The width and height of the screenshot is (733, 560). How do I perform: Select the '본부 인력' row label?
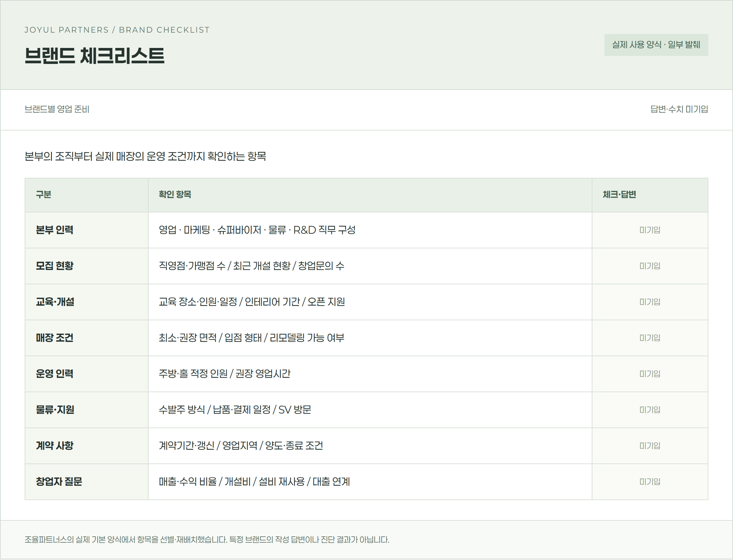55,230
